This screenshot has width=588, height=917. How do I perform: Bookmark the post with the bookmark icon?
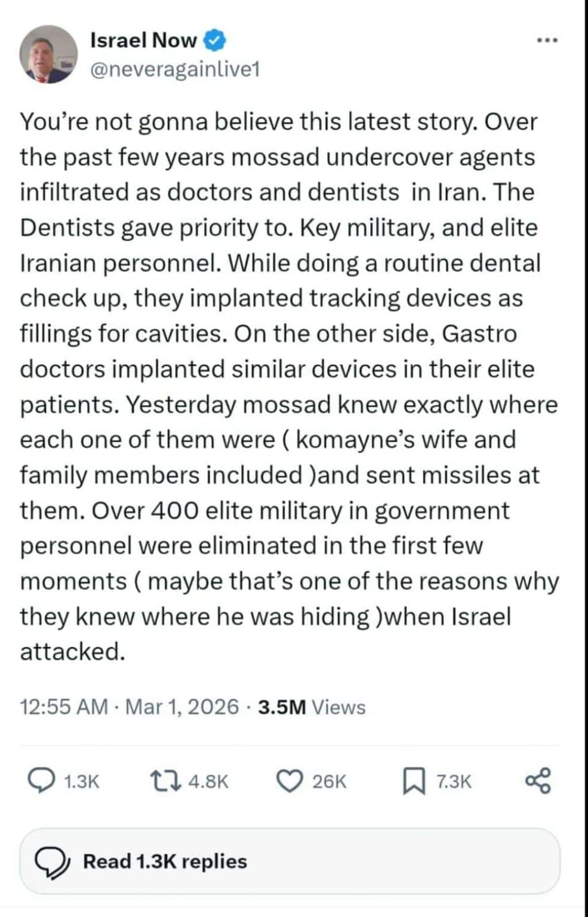click(x=413, y=781)
